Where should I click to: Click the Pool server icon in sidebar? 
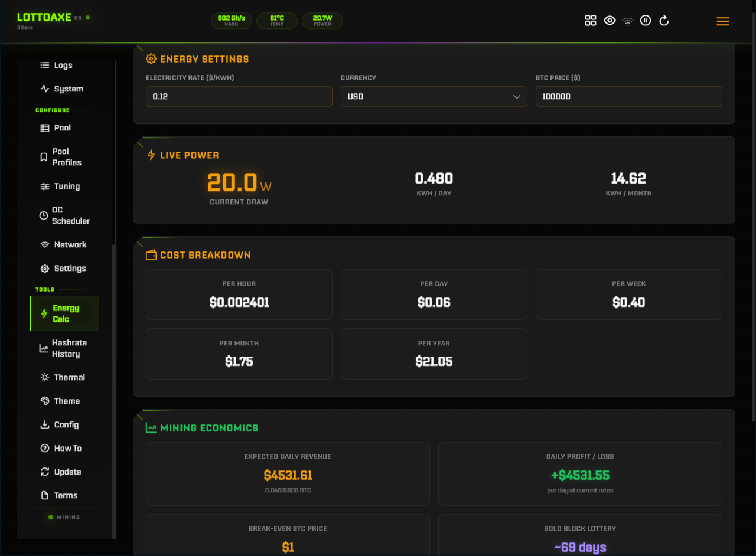click(44, 128)
